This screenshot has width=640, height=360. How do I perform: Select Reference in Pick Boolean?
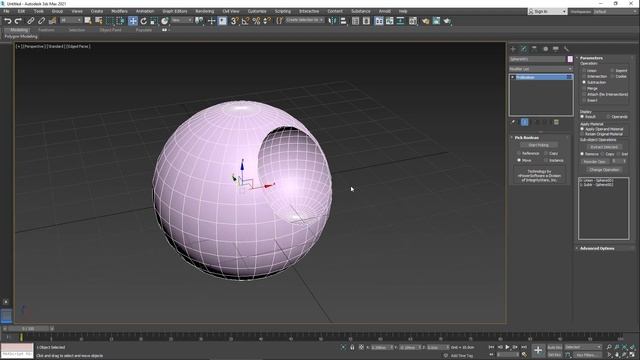[519, 153]
